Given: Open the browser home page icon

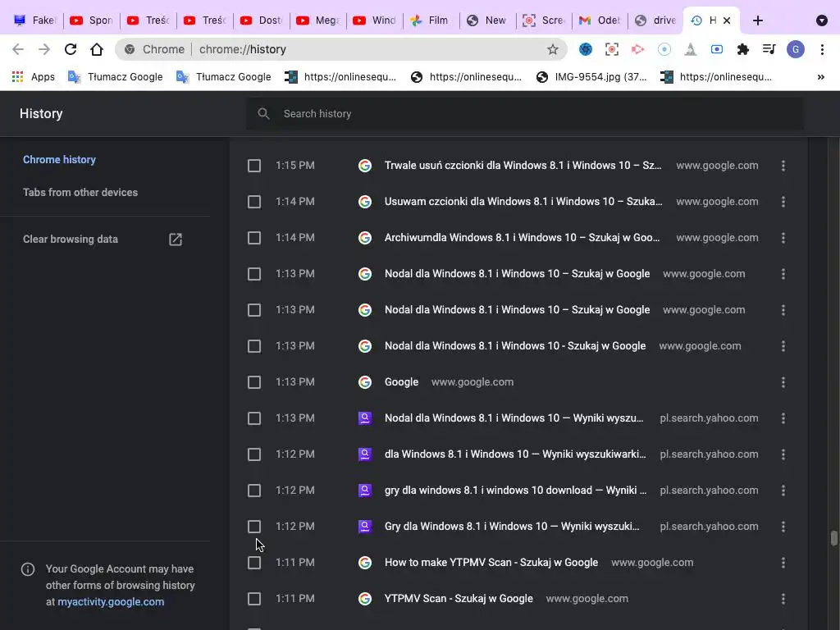Looking at the screenshot, I should tap(97, 49).
